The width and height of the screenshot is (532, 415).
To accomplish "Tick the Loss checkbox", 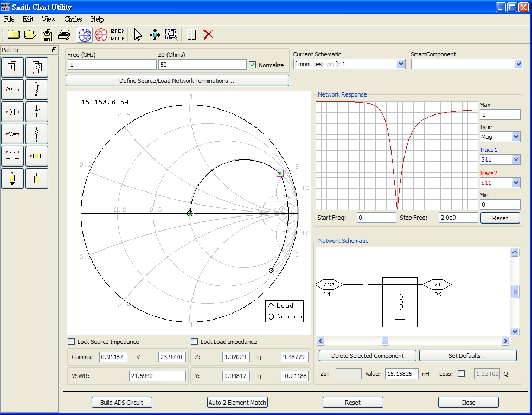I will (x=461, y=374).
